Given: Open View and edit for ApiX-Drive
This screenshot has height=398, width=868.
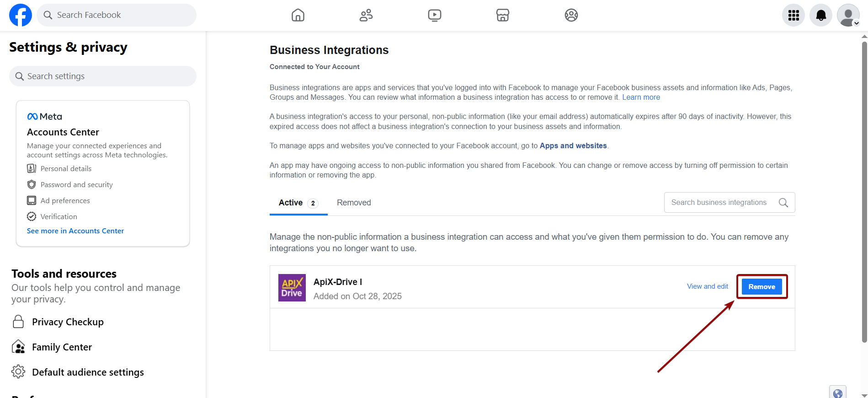Looking at the screenshot, I should [x=707, y=286].
